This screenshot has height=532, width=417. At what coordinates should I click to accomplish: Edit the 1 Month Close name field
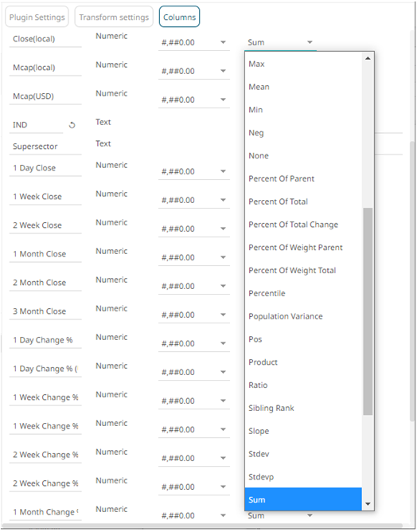[45, 254]
